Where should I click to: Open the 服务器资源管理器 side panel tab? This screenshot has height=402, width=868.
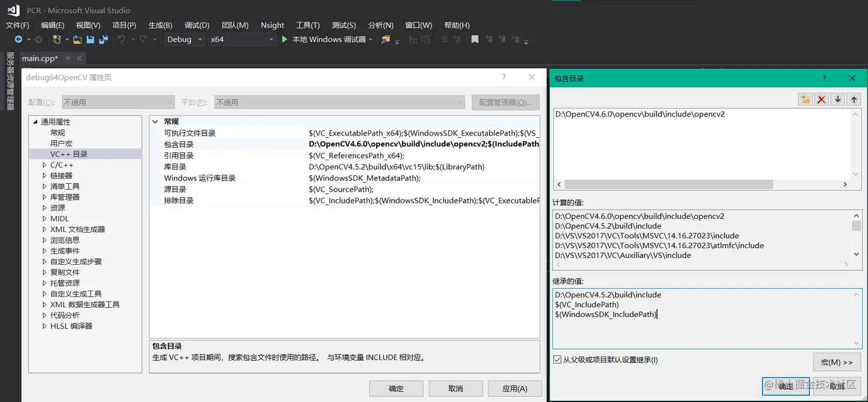point(10,80)
